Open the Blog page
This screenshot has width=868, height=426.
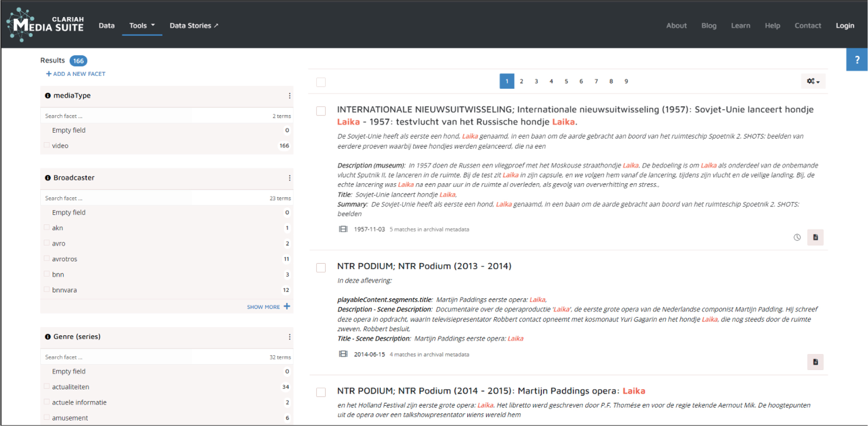tap(709, 26)
